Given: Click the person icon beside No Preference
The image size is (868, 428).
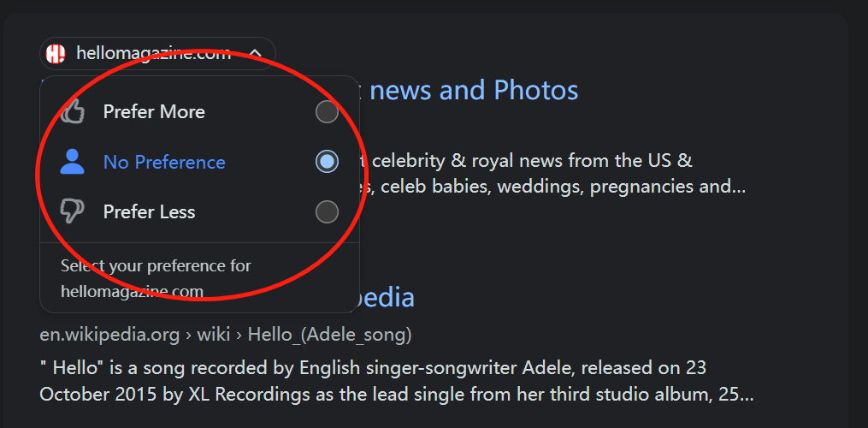Looking at the screenshot, I should tap(73, 162).
